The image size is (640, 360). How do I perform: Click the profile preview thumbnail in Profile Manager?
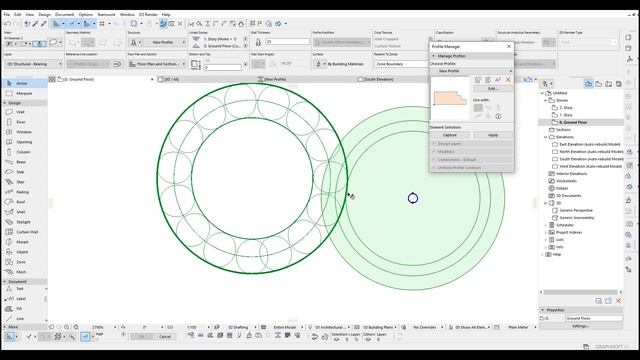pos(450,98)
